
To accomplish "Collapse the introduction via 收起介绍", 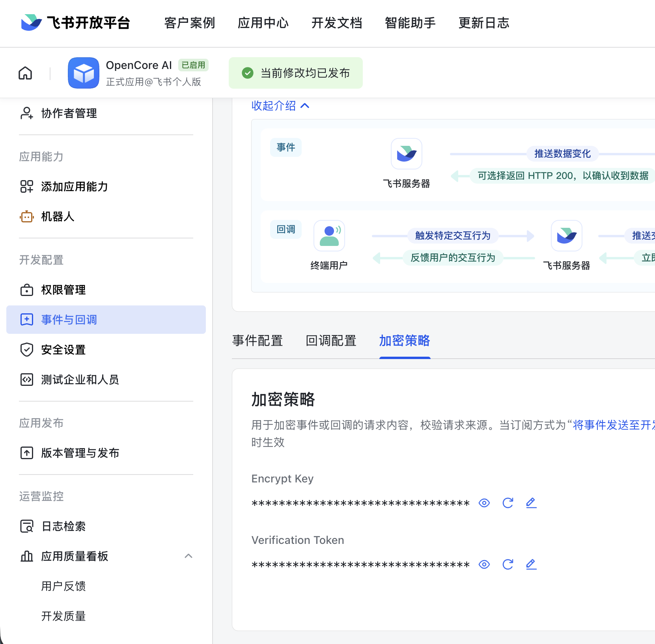I will [x=280, y=106].
